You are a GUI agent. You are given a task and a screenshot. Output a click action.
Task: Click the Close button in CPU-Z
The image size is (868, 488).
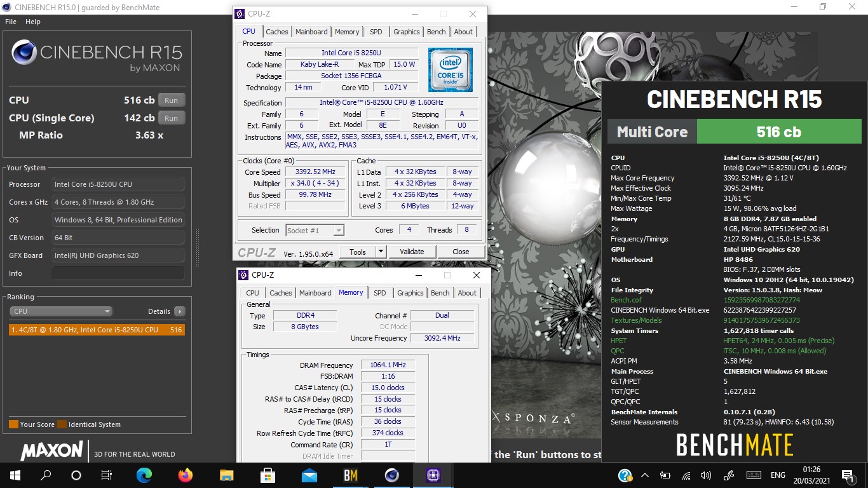coord(461,252)
